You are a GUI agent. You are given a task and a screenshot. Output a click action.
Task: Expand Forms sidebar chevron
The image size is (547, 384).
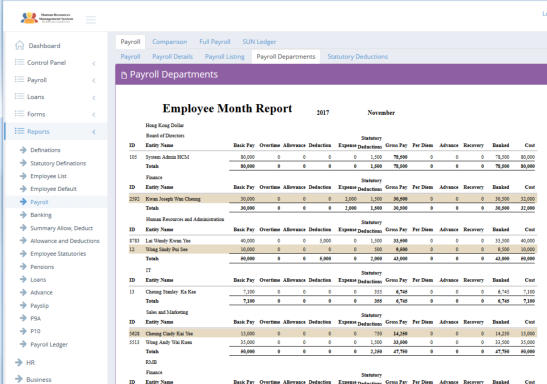pos(93,114)
